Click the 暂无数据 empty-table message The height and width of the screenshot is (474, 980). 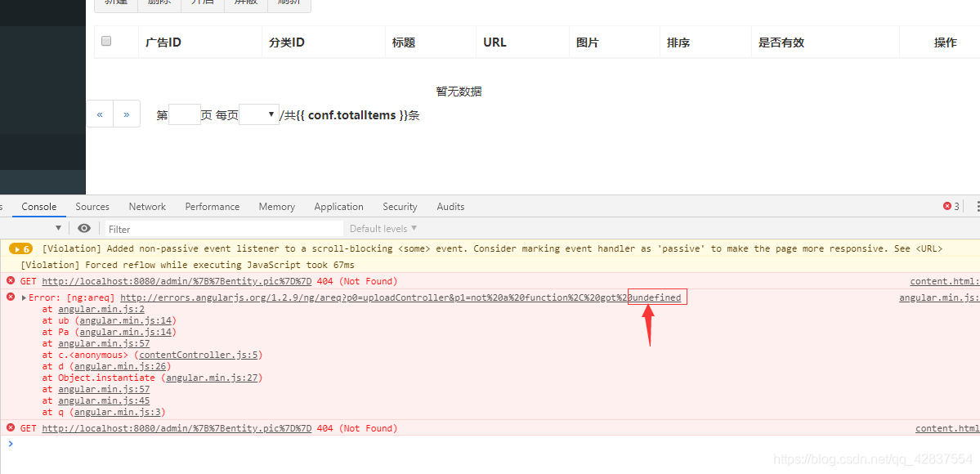coord(459,92)
